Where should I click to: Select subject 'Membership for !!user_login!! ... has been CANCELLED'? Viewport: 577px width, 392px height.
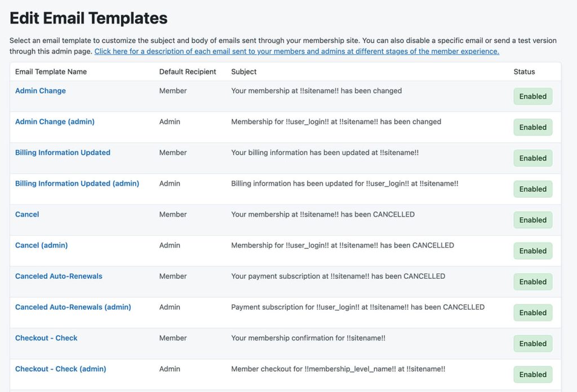(x=343, y=245)
